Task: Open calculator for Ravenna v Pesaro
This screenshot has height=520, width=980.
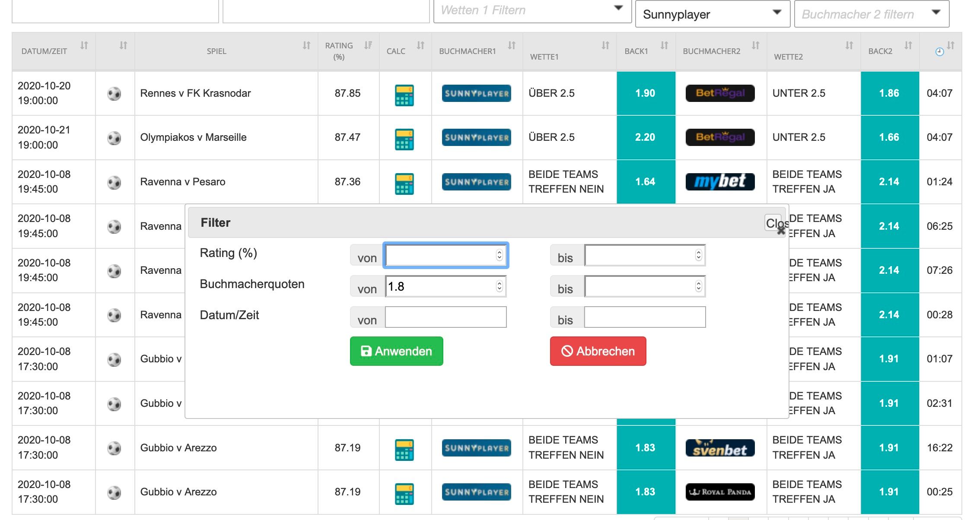Action: tap(404, 184)
